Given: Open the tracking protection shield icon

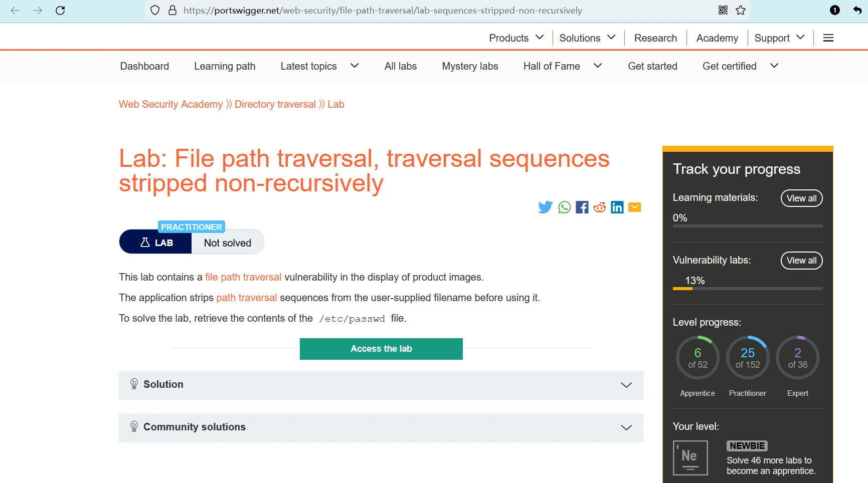Looking at the screenshot, I should 155,11.
